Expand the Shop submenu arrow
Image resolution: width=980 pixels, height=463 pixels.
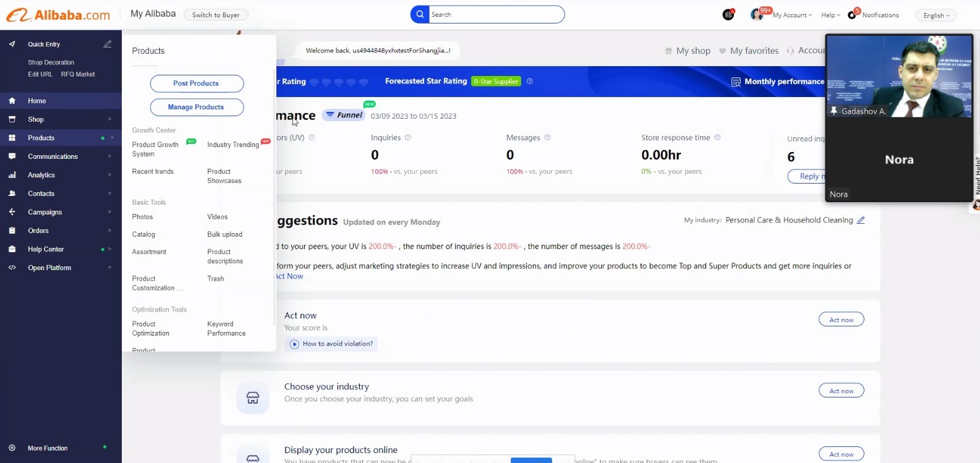pos(110,119)
